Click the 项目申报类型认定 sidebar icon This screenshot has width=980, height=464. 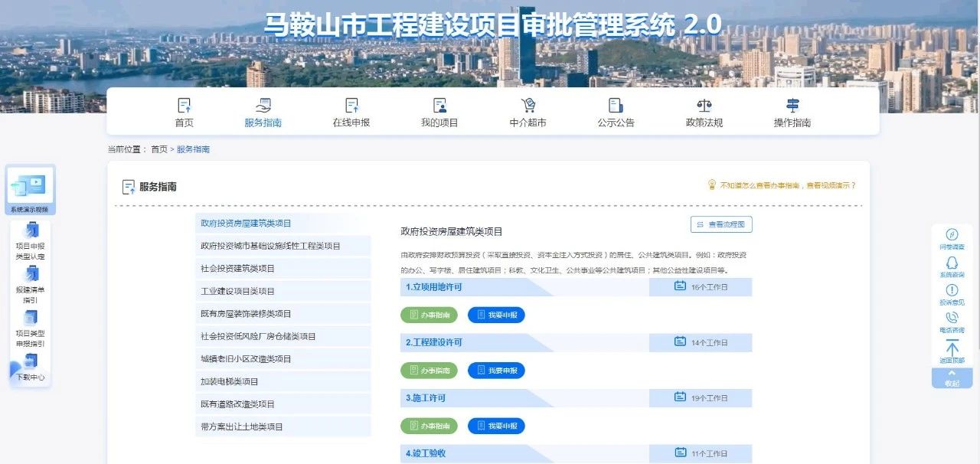tap(31, 230)
